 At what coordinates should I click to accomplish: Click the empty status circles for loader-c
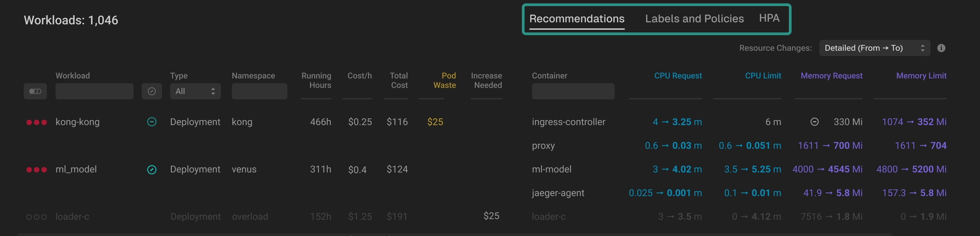[x=36, y=217]
